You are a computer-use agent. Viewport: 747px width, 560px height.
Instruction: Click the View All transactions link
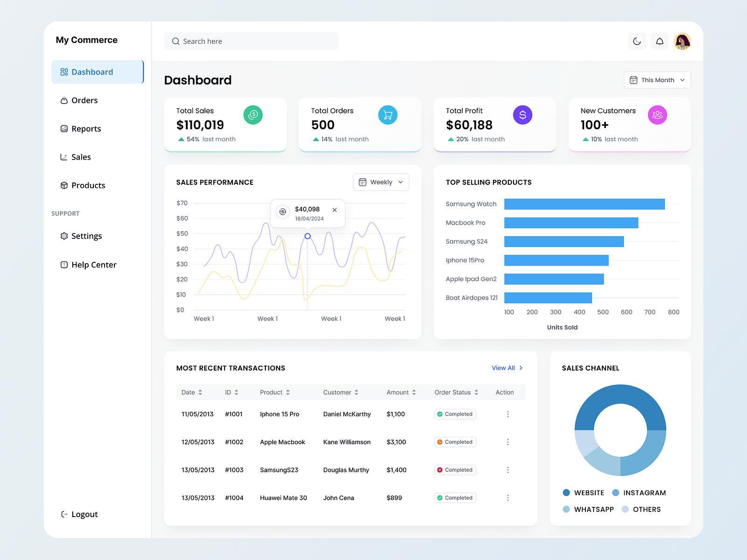[x=507, y=368]
